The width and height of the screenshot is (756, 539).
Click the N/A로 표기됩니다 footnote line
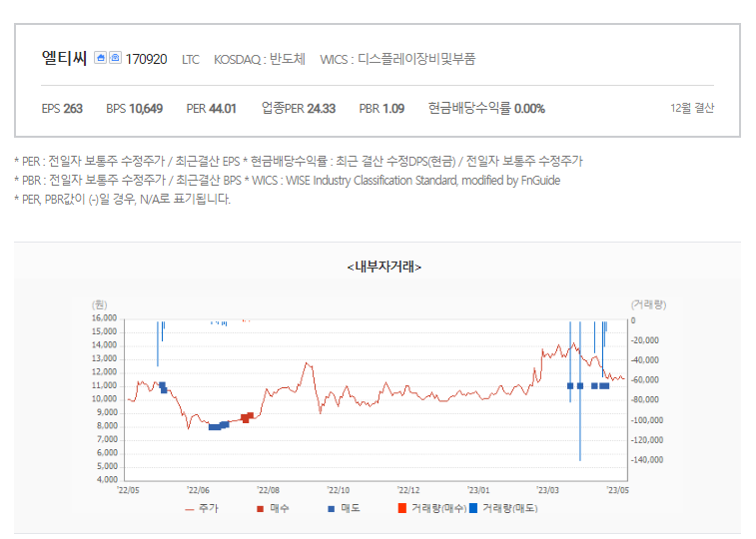[123, 199]
